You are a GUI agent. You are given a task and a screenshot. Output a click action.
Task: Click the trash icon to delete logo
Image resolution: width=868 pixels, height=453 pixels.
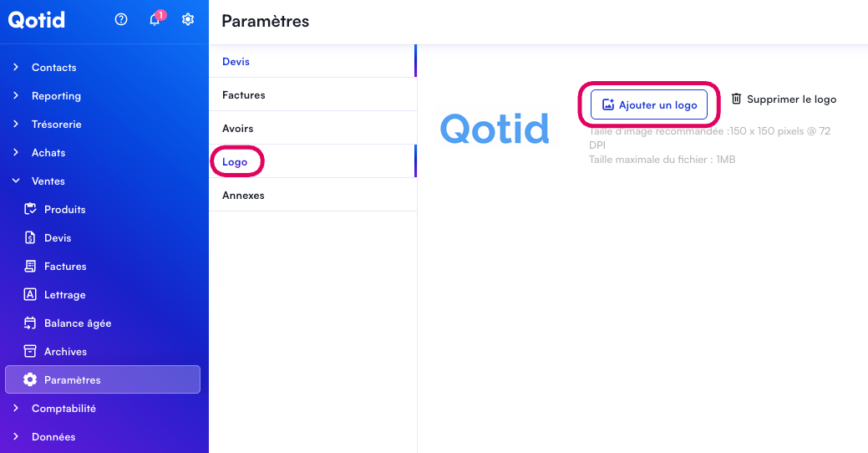pyautogui.click(x=736, y=99)
